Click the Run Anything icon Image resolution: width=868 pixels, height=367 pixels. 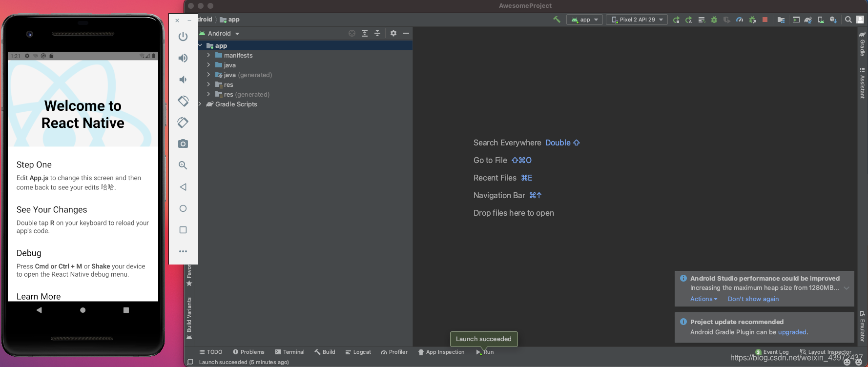pos(796,20)
